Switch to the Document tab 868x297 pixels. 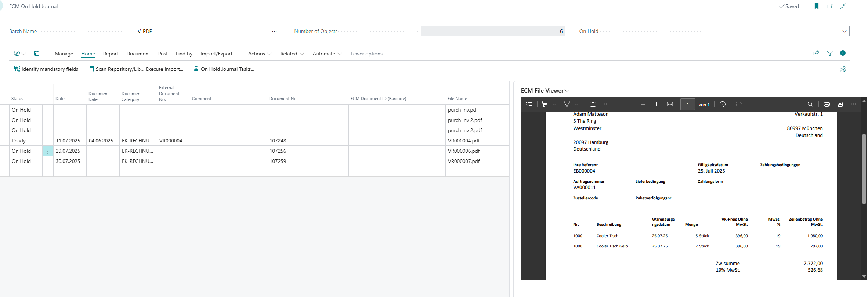click(x=138, y=54)
